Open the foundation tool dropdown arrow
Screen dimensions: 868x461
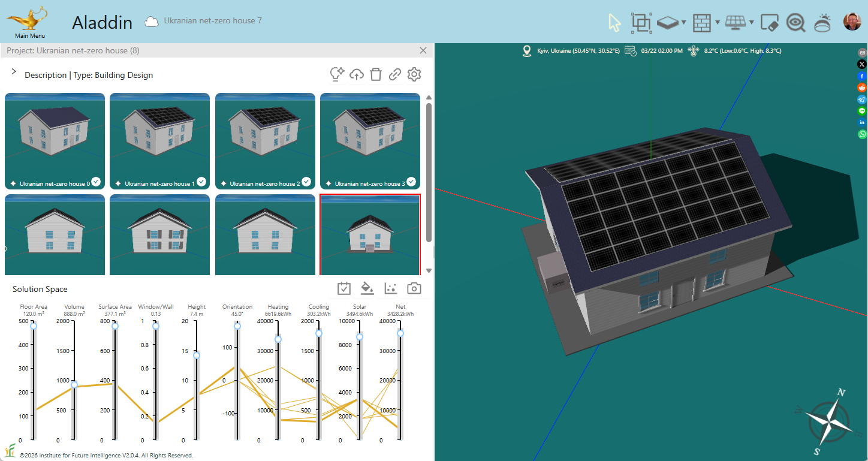coord(684,23)
